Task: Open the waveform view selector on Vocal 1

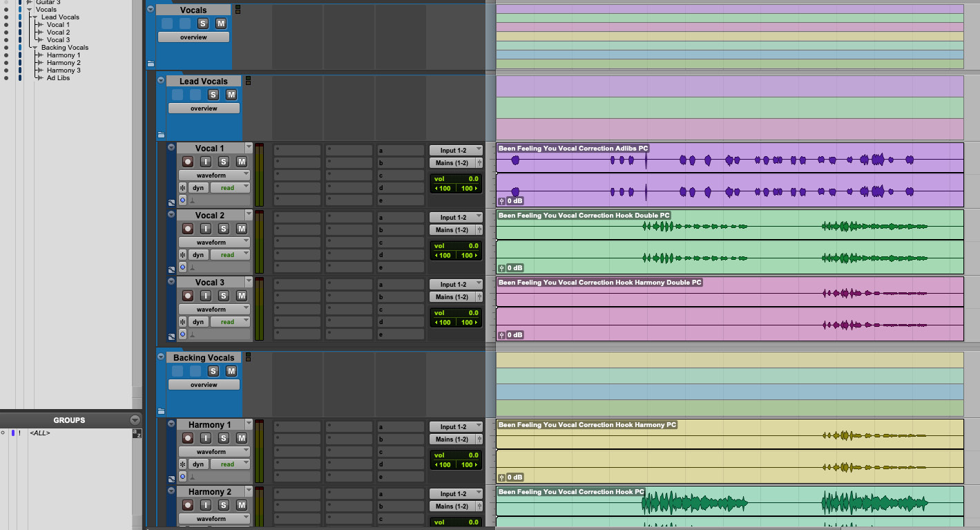Action: coord(214,176)
